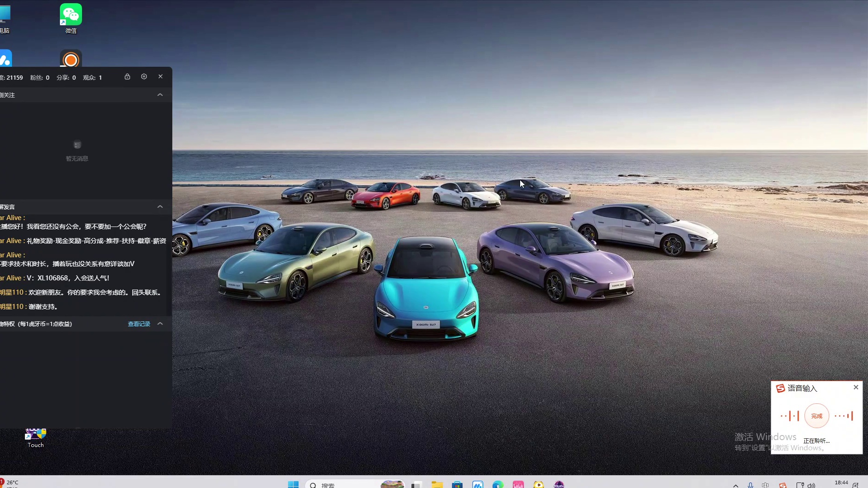Click the microphone icon in system tray

tap(751, 485)
